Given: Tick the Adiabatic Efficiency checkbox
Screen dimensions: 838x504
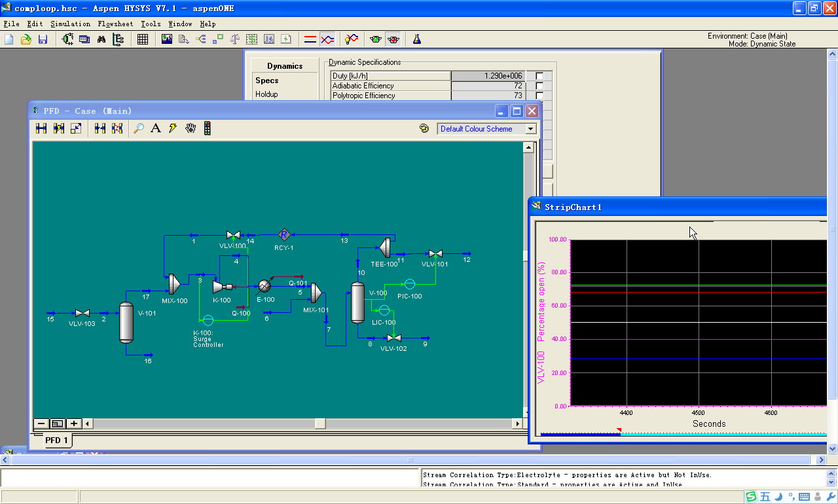Looking at the screenshot, I should click(539, 86).
